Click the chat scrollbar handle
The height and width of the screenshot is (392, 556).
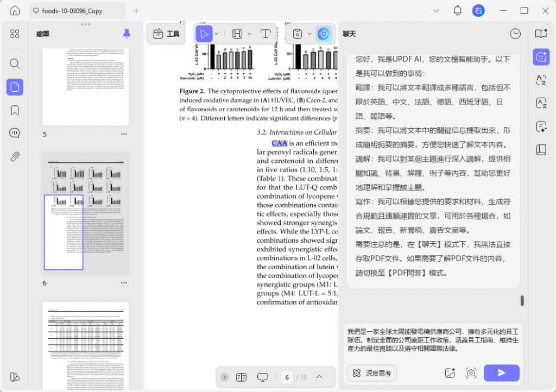522,301
